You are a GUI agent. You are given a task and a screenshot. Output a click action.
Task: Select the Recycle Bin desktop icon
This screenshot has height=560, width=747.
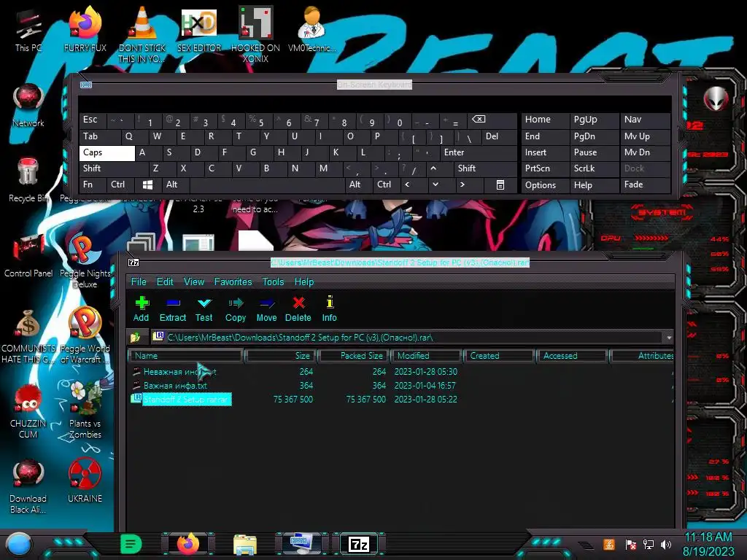[x=28, y=181]
